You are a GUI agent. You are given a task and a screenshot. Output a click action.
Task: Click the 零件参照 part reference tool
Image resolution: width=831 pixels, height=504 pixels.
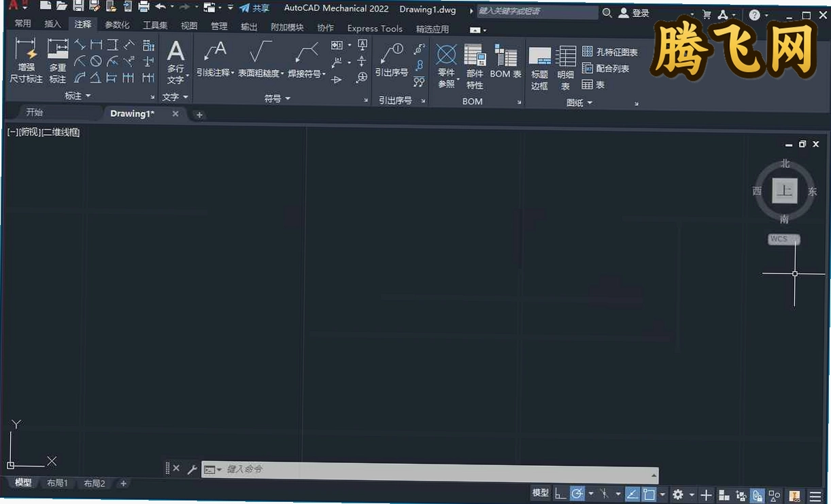[446, 66]
